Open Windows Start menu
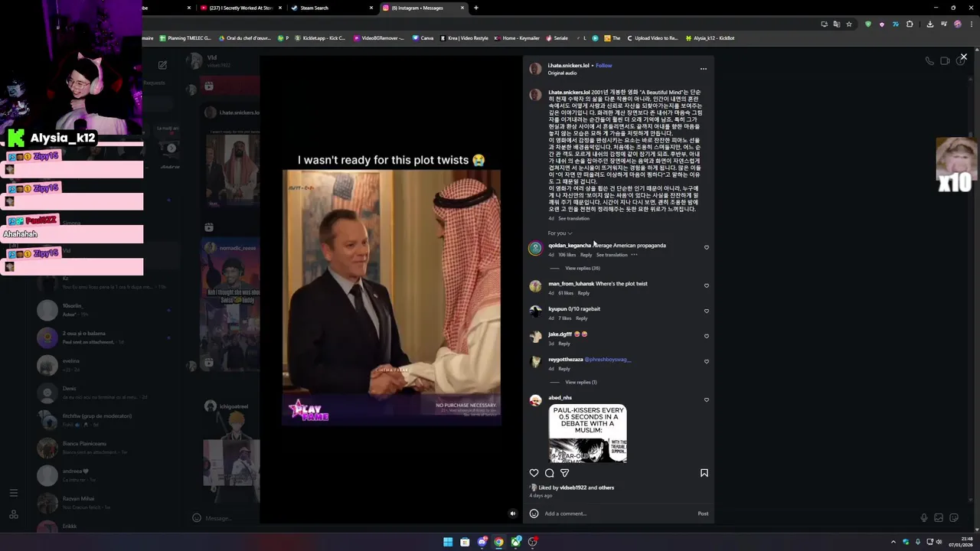 click(x=448, y=542)
